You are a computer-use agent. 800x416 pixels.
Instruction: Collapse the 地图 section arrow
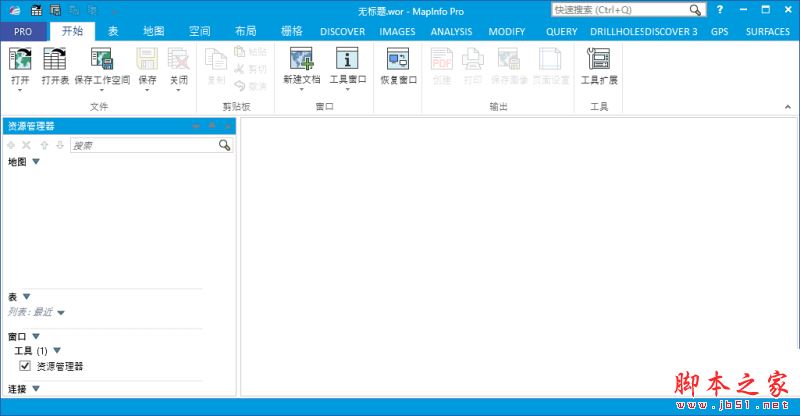pyautogui.click(x=36, y=162)
